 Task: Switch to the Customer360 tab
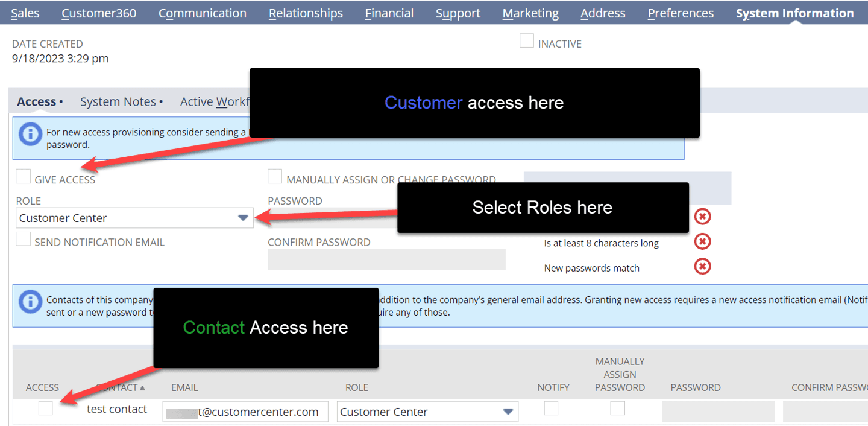coord(99,13)
